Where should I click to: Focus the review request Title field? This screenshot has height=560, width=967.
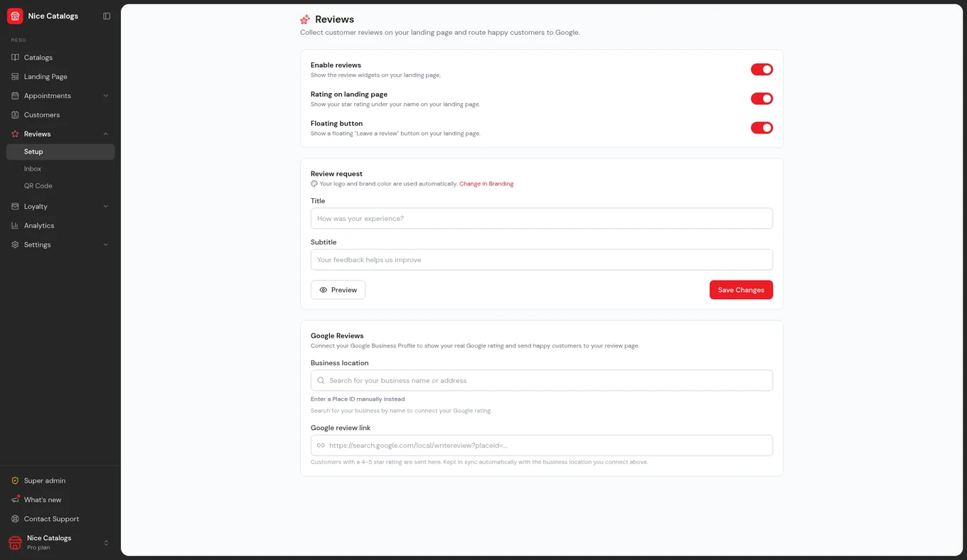point(542,219)
